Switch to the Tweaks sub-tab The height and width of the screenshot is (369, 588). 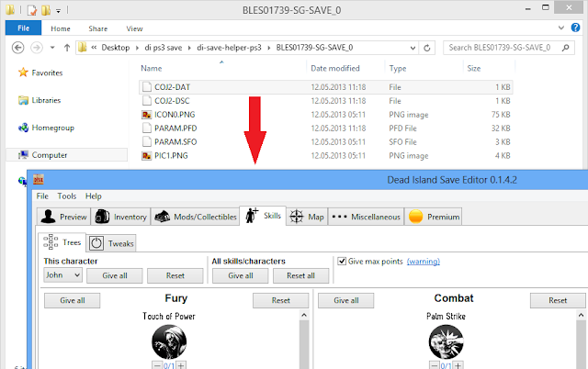[113, 243]
